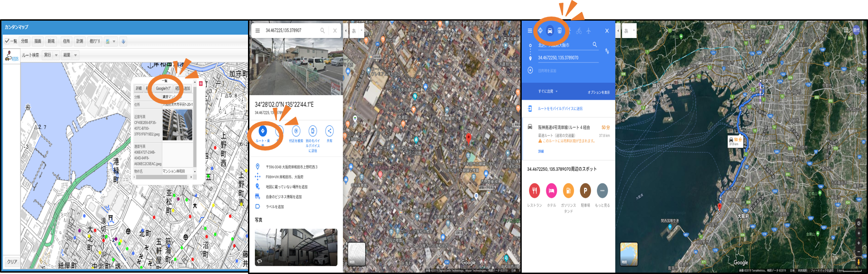Screen dimensions: 868x274
Task: Open the menu in the directions panel
Action: click(x=530, y=31)
